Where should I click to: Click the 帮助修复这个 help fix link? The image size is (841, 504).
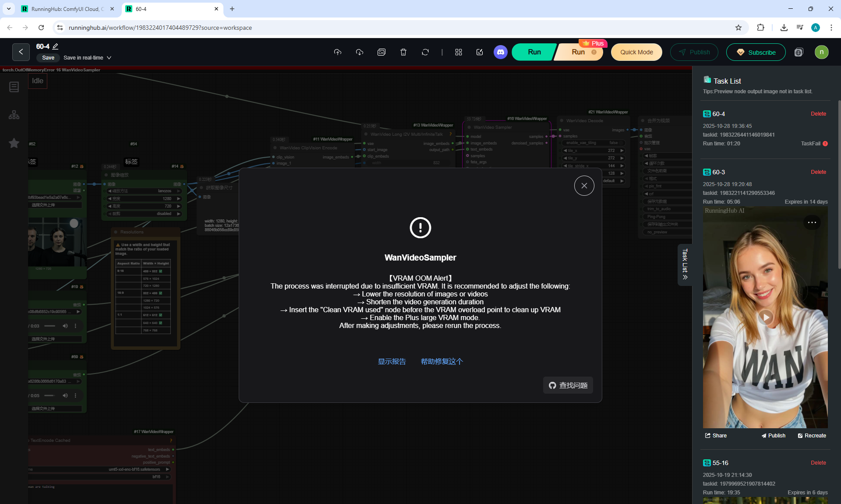tap(442, 361)
